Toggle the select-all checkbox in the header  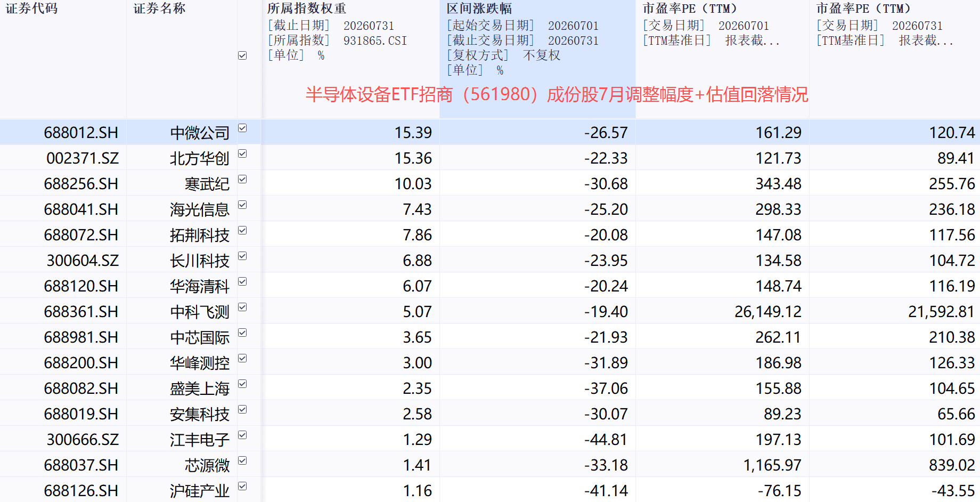click(242, 55)
